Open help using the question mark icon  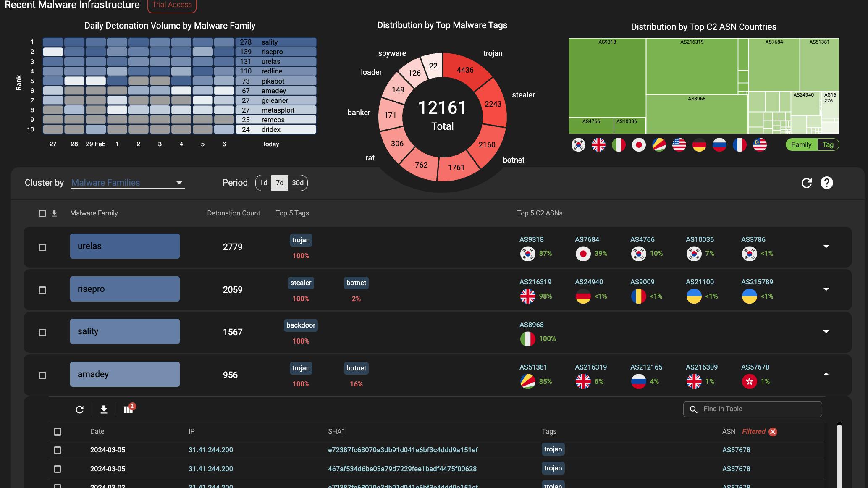point(826,182)
